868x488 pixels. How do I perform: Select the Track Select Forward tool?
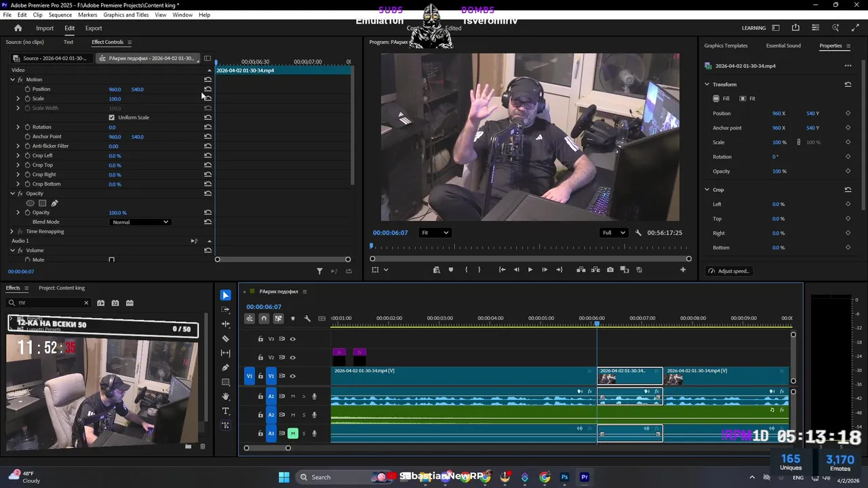click(x=226, y=310)
